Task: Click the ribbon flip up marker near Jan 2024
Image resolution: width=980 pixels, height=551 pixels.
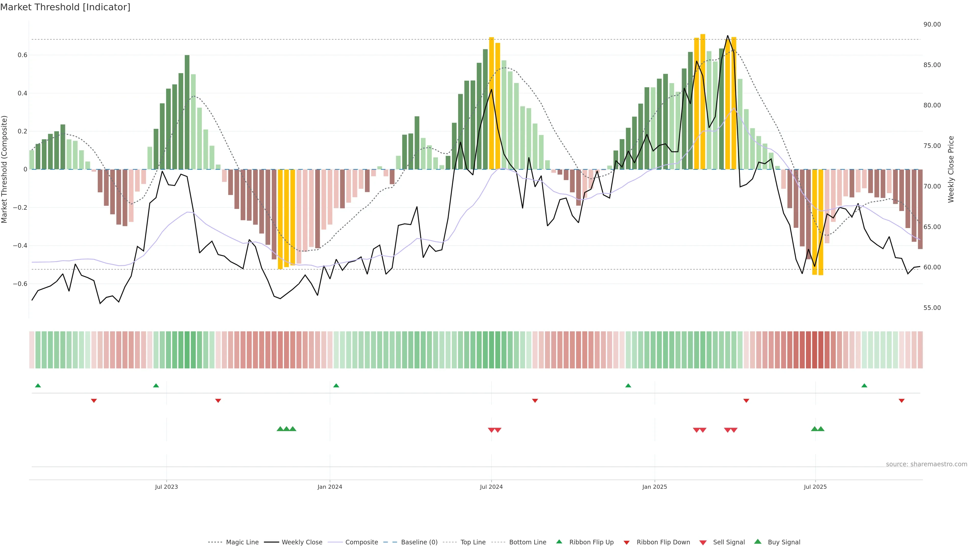Action: tap(336, 386)
